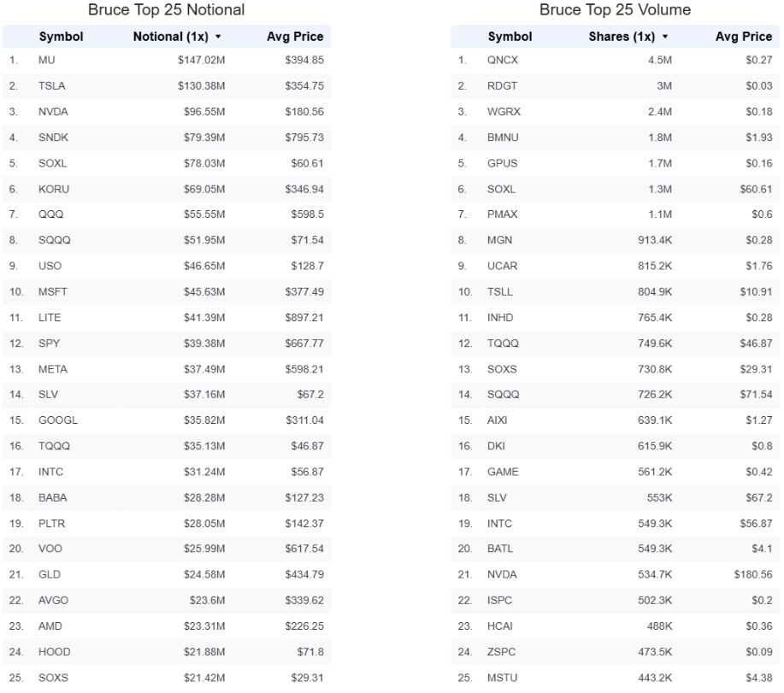Click the Bruce Top 25 Volume title
The image size is (784, 693).
pos(615,9)
